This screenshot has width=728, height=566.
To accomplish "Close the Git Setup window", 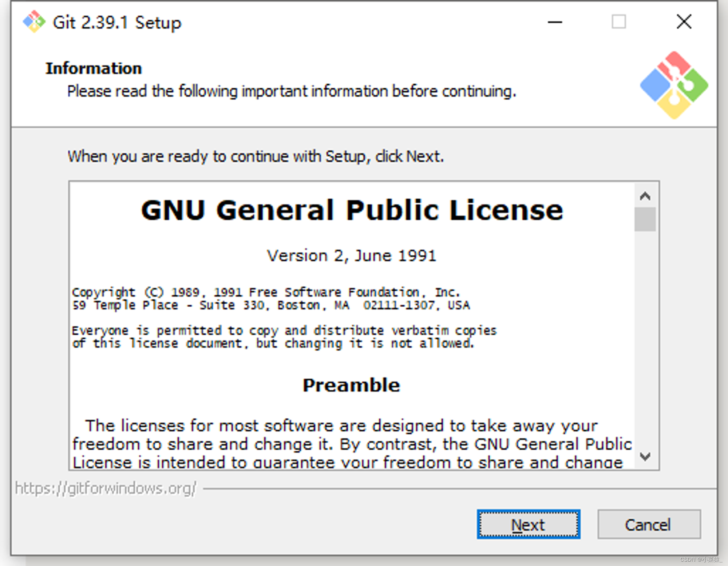I will click(x=684, y=22).
